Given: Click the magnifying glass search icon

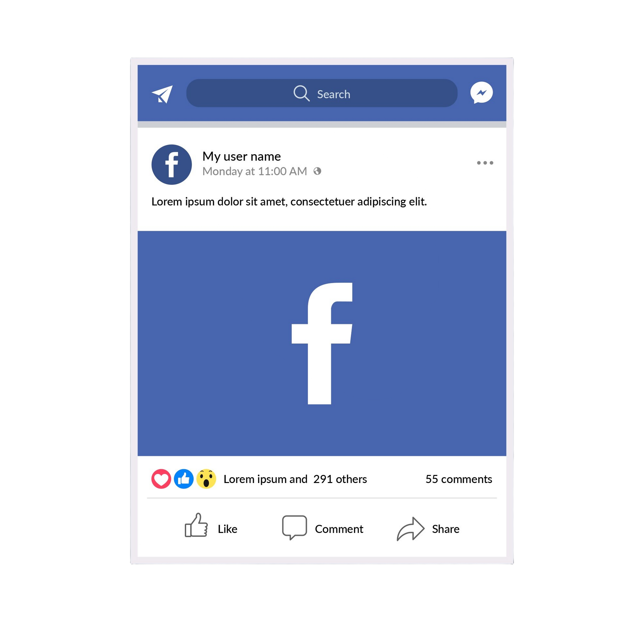Looking at the screenshot, I should click(301, 93).
